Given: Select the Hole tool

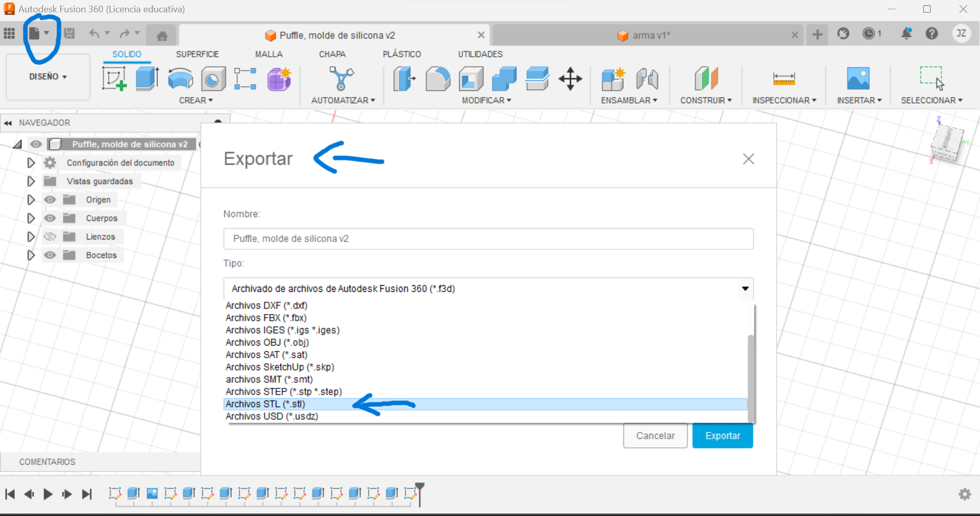Looking at the screenshot, I should tap(213, 79).
